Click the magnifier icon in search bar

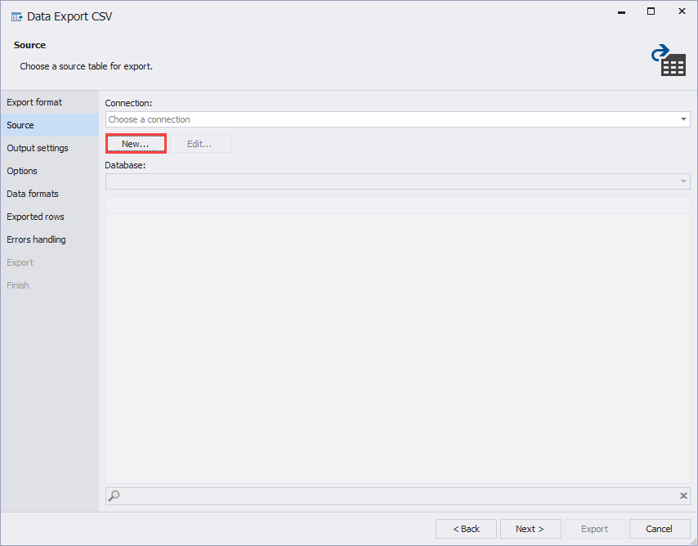coord(114,496)
